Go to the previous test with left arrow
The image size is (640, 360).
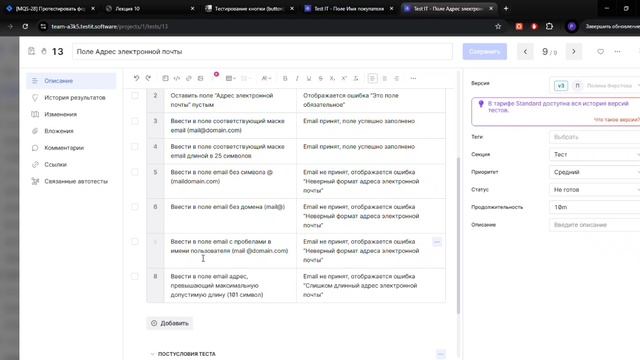(525, 52)
